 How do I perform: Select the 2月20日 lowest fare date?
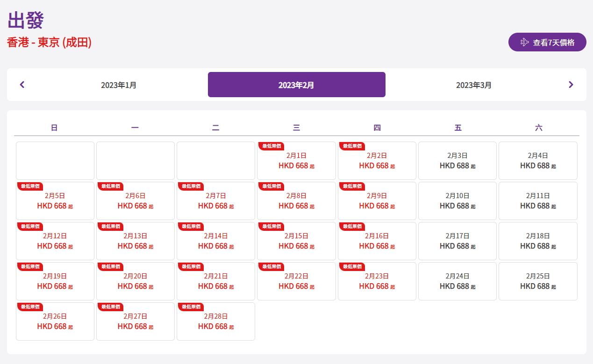[136, 281]
